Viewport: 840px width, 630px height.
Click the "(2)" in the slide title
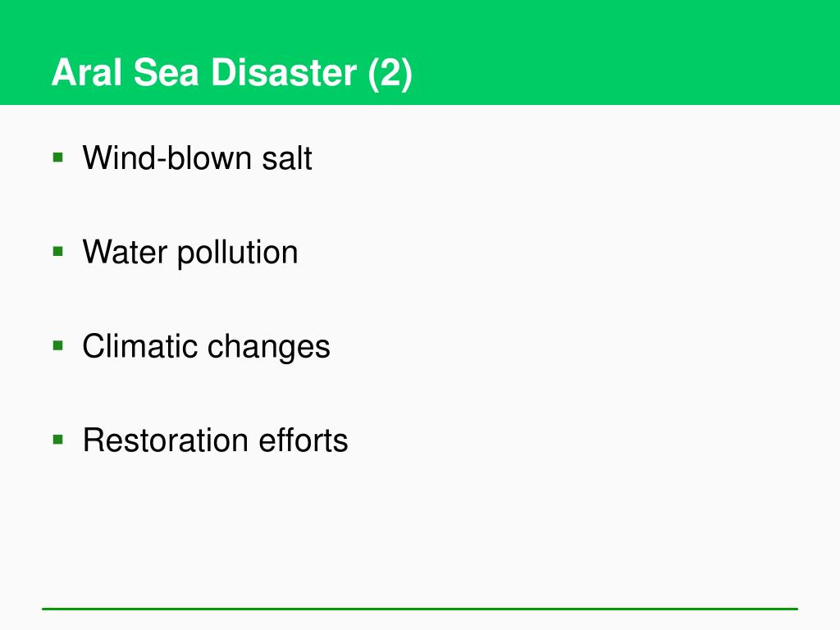click(x=390, y=73)
